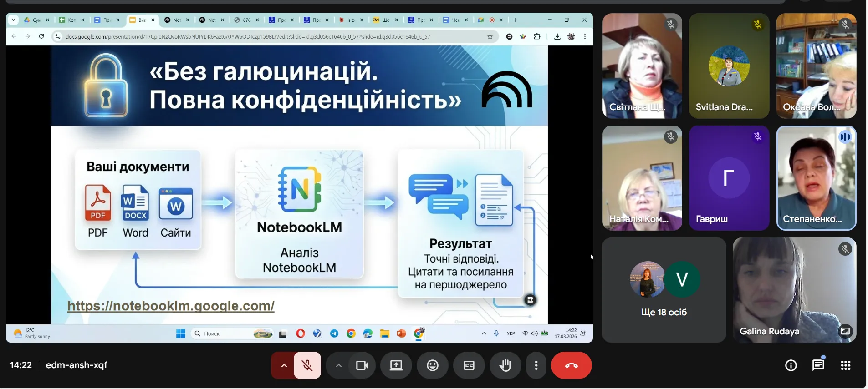
Task: Send an emoji reaction
Action: coord(433,365)
